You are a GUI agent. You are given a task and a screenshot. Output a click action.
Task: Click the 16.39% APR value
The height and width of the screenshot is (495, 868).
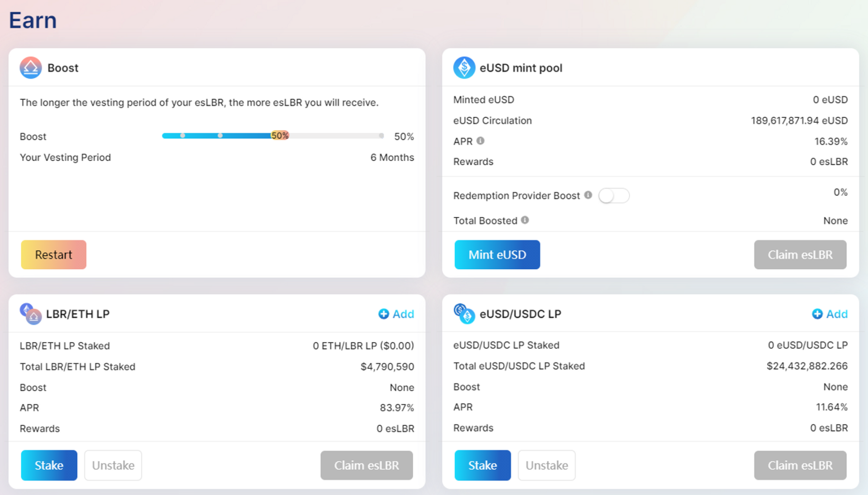point(831,141)
